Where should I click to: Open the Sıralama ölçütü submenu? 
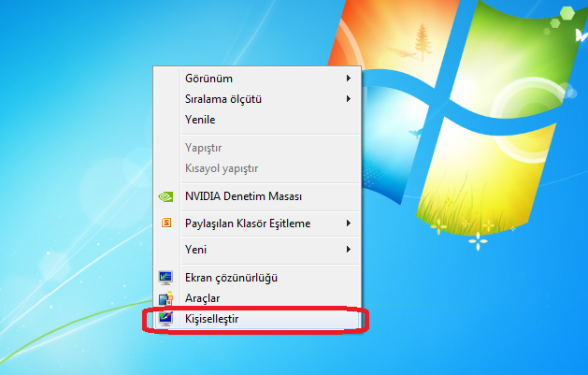pos(257,99)
